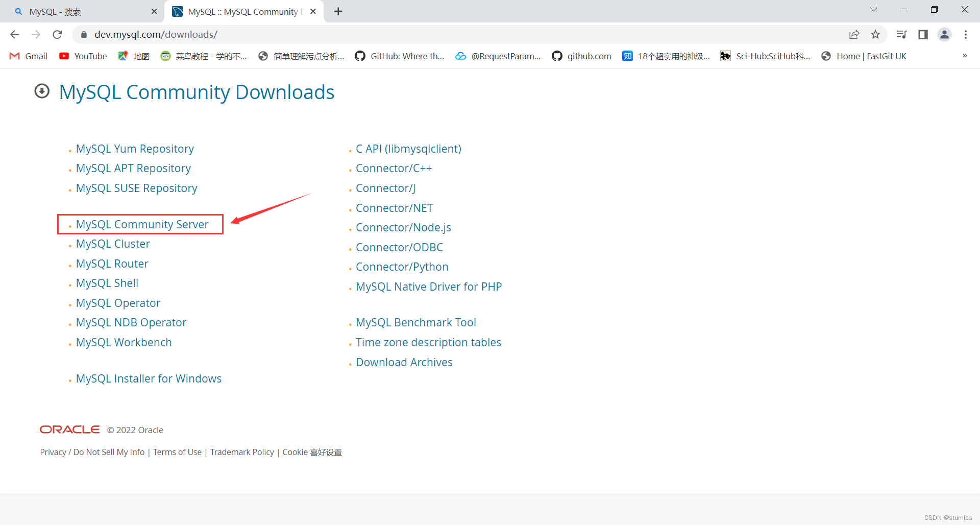Close the MySQL 搜索 tab
Image resolution: width=980 pixels, height=525 pixels.
tap(154, 11)
